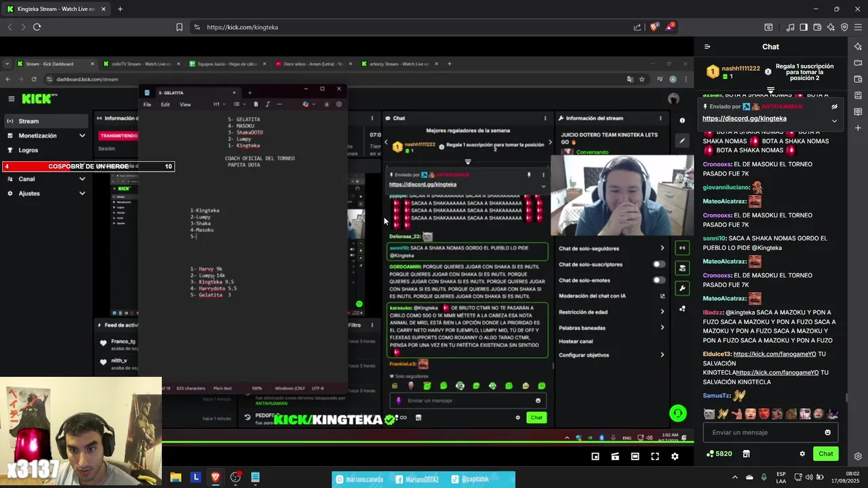The image size is (868, 488).
Task: Open Brave VPN shield toolbar icon
Action: (x=844, y=27)
